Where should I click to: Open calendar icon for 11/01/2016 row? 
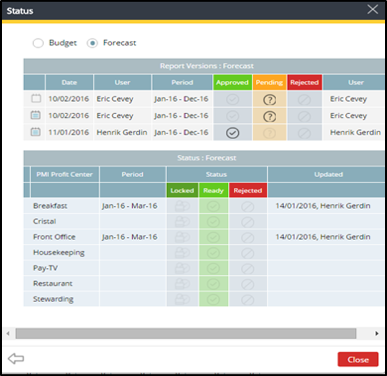pyautogui.click(x=36, y=132)
